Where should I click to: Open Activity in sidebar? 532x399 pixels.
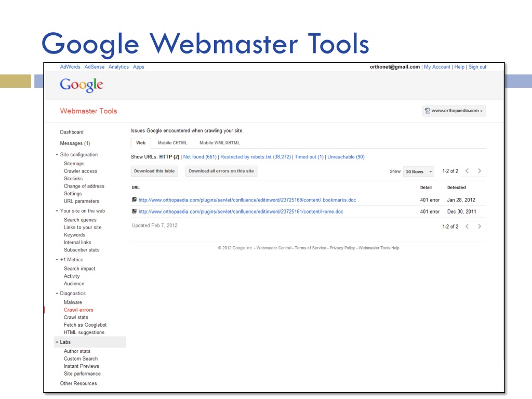72,276
